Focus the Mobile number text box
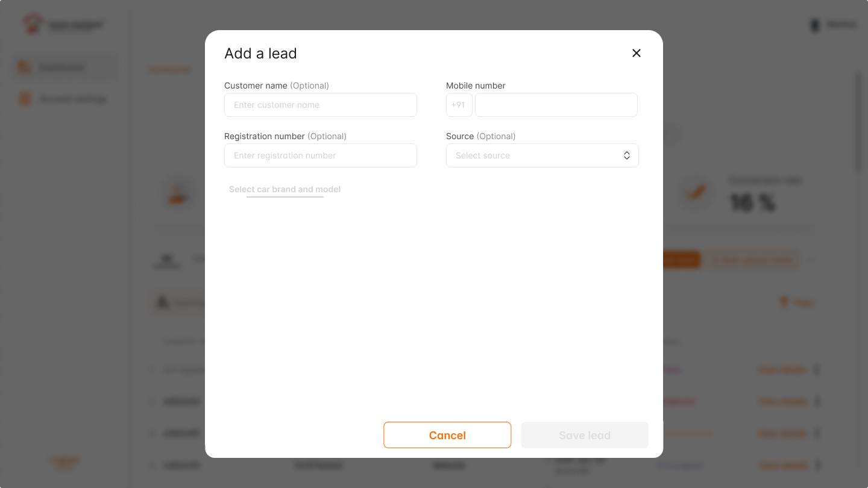 [556, 105]
